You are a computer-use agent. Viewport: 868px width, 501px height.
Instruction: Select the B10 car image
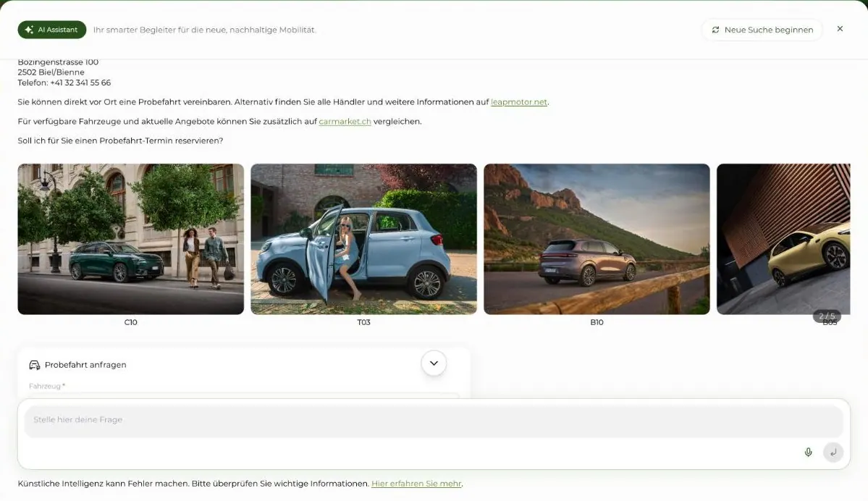point(597,239)
